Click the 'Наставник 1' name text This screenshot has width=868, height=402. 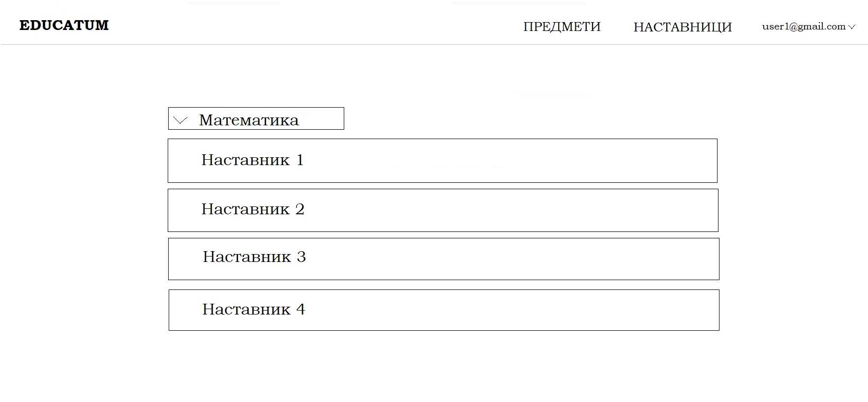point(252,160)
